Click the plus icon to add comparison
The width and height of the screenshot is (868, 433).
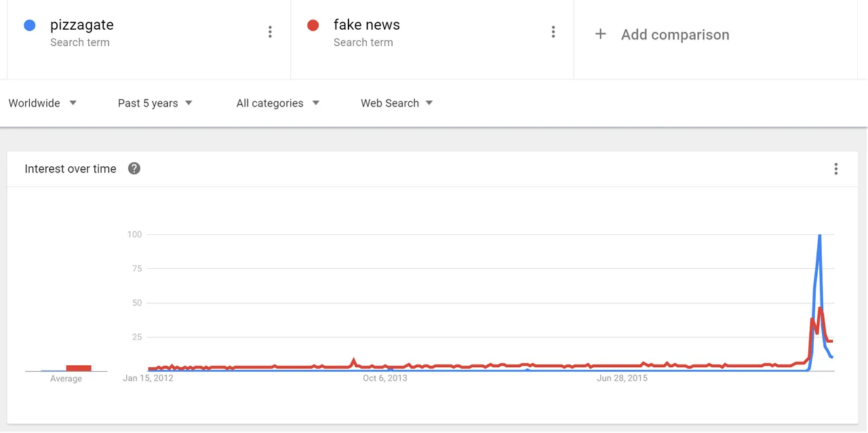(x=600, y=34)
